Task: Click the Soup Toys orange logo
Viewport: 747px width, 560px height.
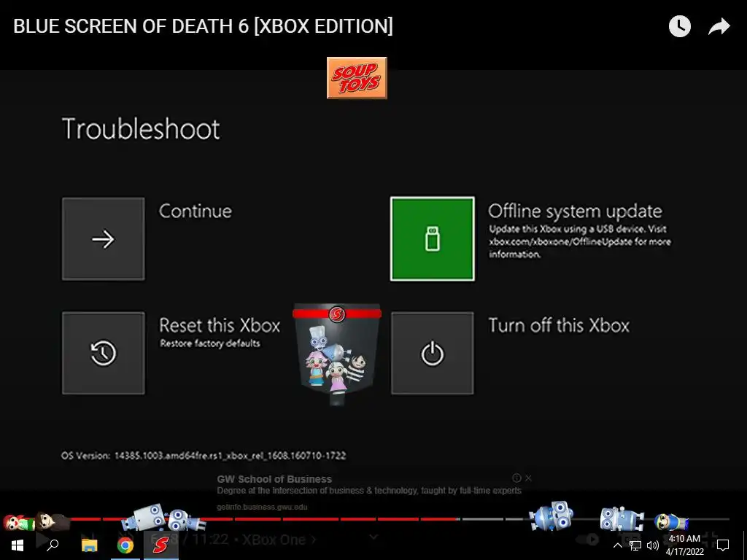Action: point(357,78)
